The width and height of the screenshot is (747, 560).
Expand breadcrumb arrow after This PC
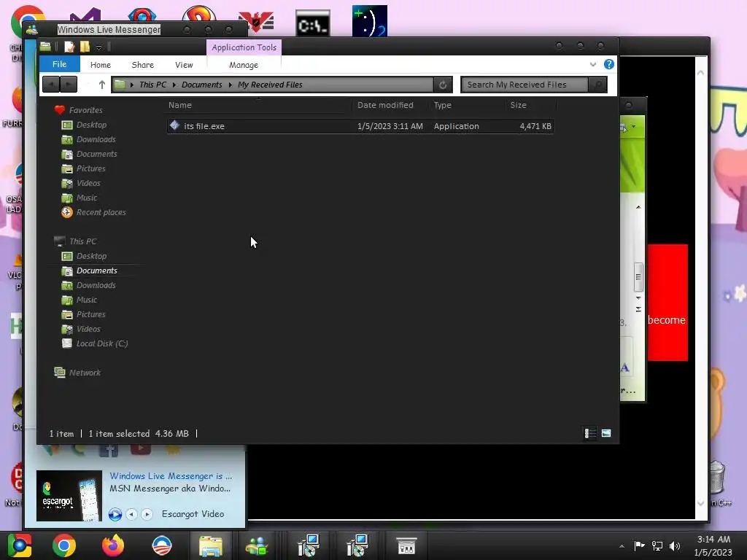[x=174, y=85]
